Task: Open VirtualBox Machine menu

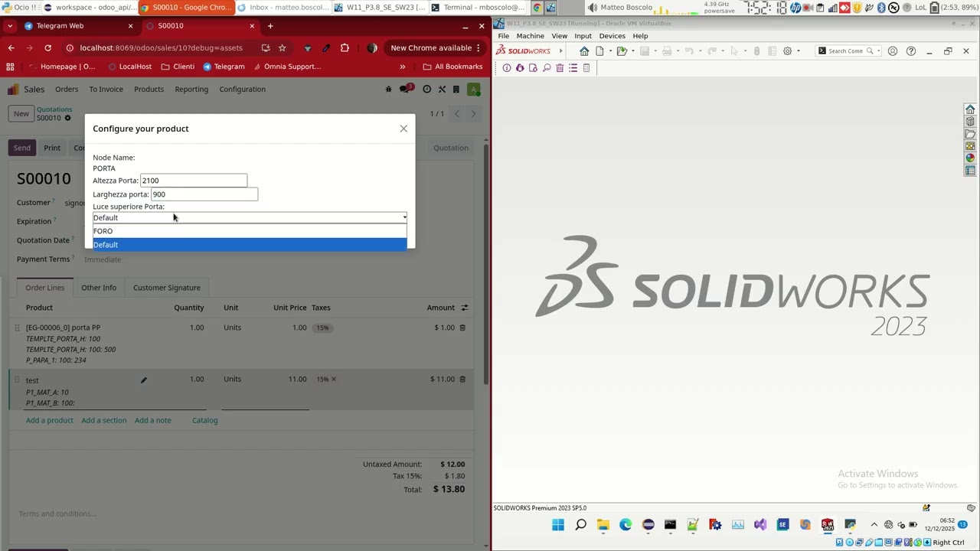Action: (530, 36)
